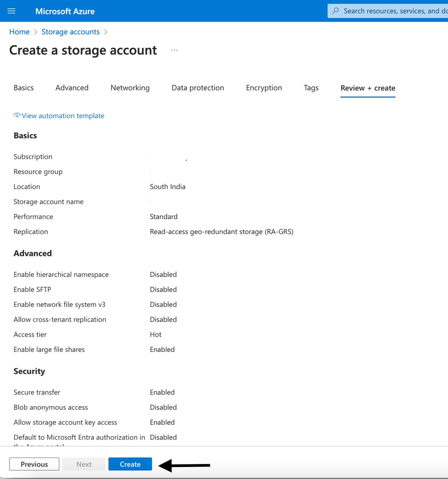This screenshot has width=448, height=479.
Task: Click the 'Blob anonymous access' label
Action: 51,407
